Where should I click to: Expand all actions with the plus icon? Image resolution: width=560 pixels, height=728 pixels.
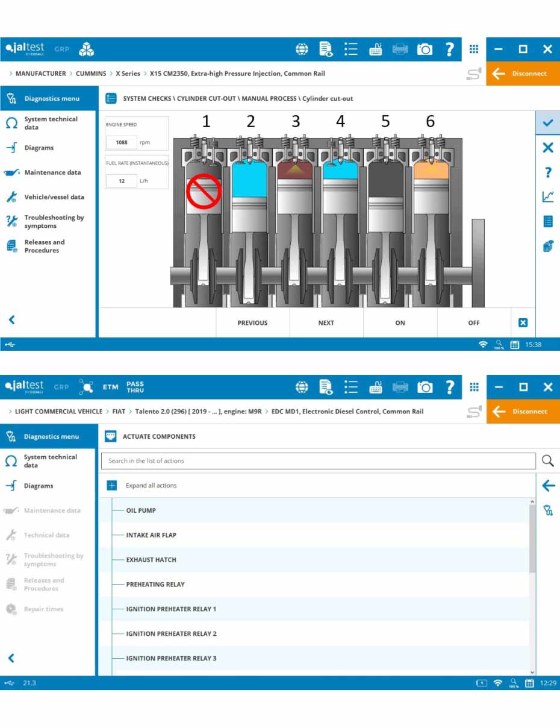pyautogui.click(x=112, y=485)
